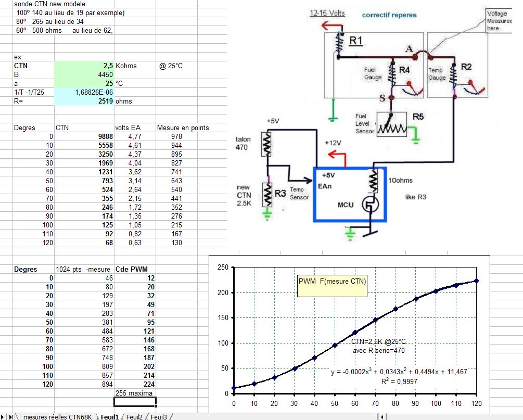The height and width of the screenshot is (420, 523).
Task: Click the horizontal scrollbar left arrow
Action: 382,417
